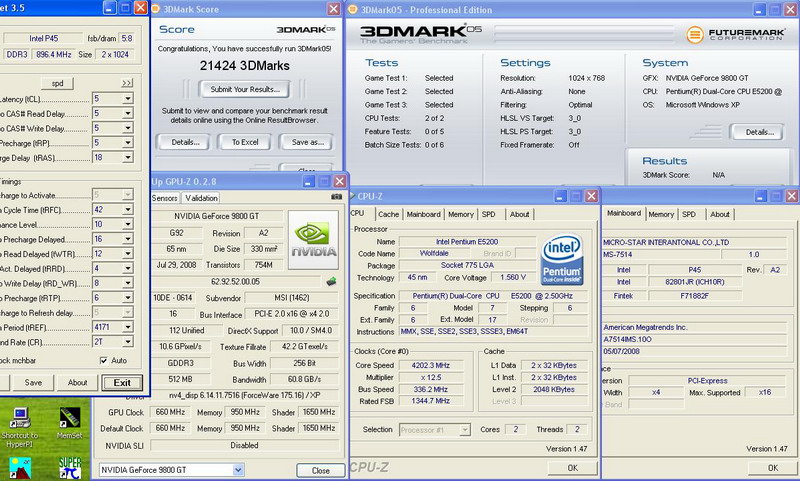Click the Save button in MemSet
800x481 pixels.
[x=33, y=383]
